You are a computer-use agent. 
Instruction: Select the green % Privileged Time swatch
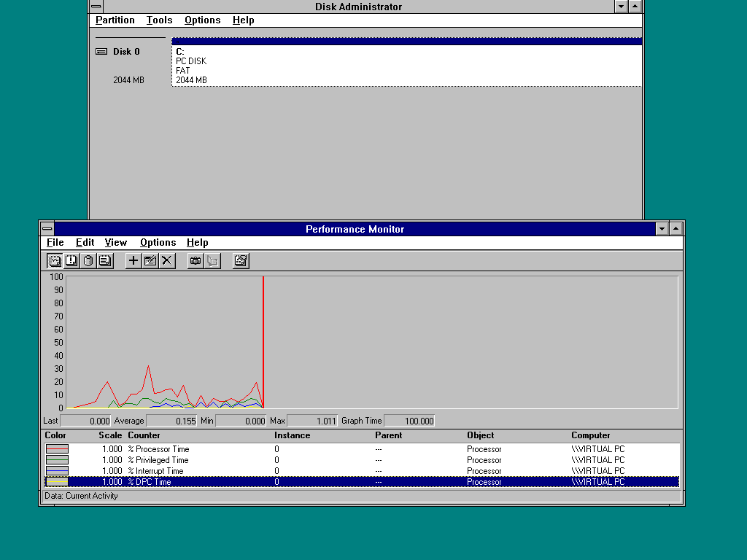pyautogui.click(x=57, y=459)
